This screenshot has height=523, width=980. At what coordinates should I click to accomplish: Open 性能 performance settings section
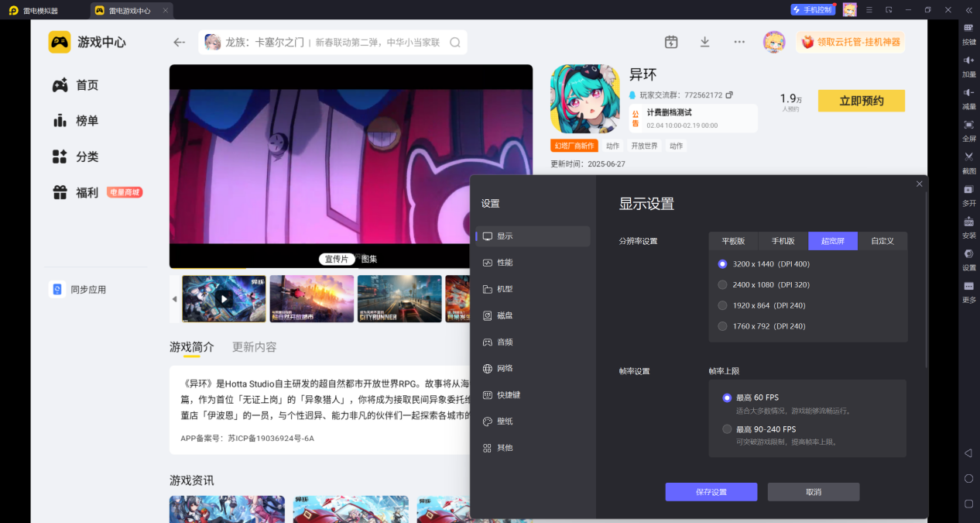(533, 263)
